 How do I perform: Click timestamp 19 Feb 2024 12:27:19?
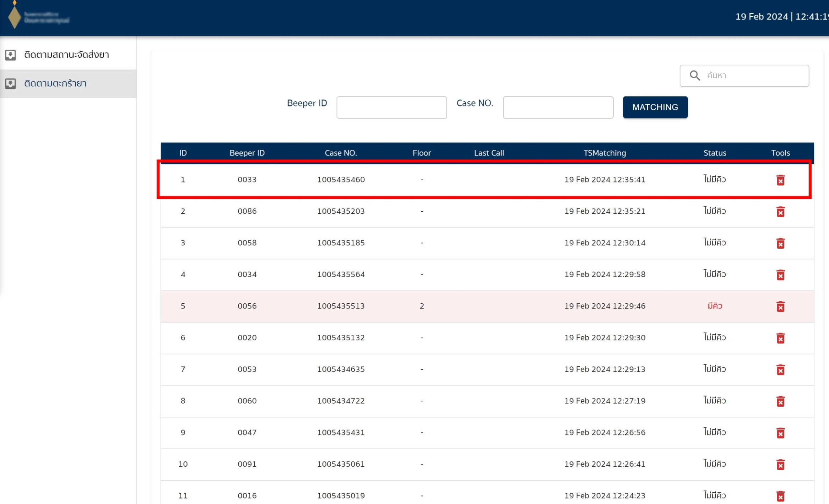605,401
